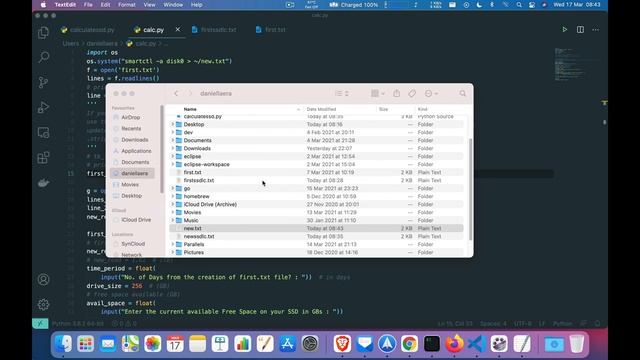
Task: Open the Edit menu
Action: (105, 5)
